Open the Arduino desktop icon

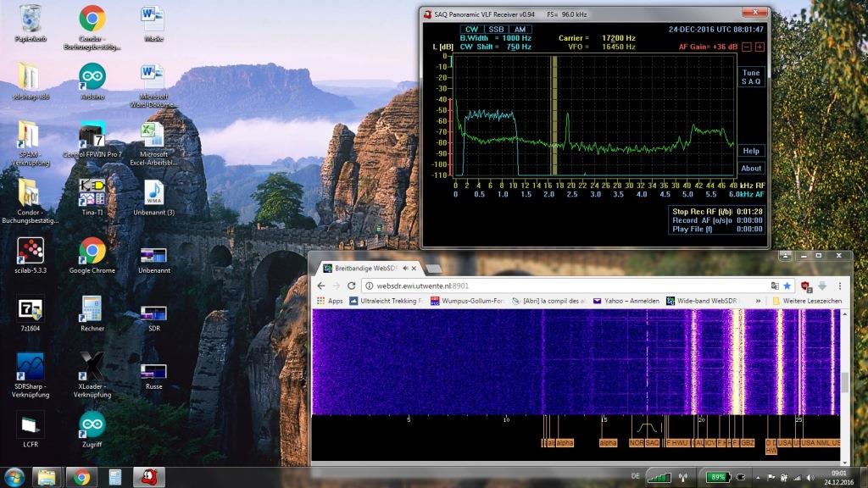[x=92, y=76]
